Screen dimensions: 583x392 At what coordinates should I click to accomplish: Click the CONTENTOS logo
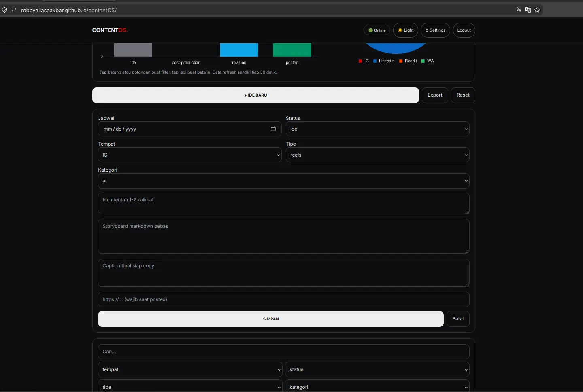tap(110, 30)
